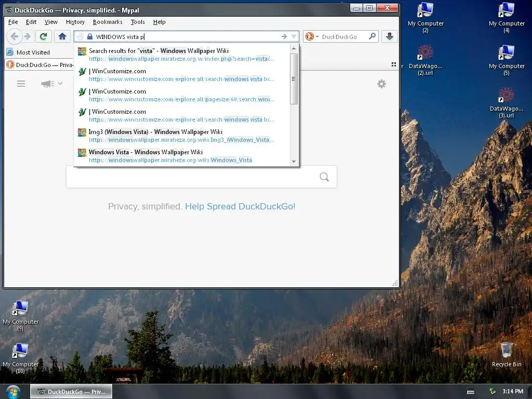Open the Edit menu
Screen dimensions: 532x399
(31, 22)
